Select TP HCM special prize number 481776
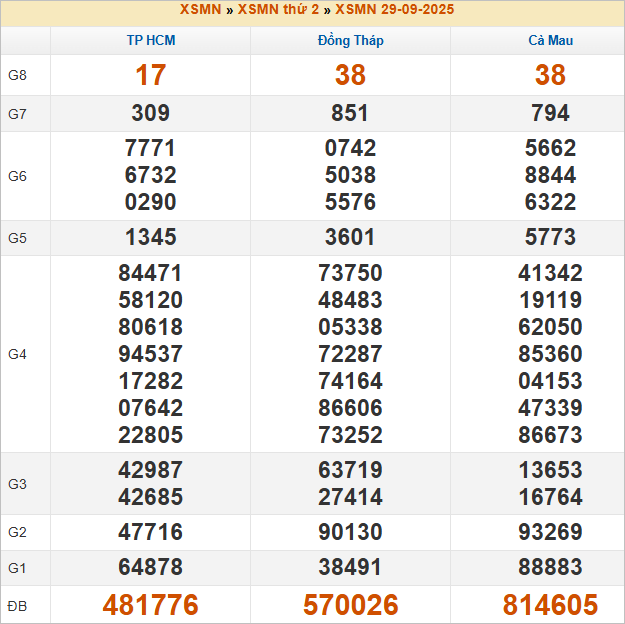625x624 pixels. click(150, 605)
